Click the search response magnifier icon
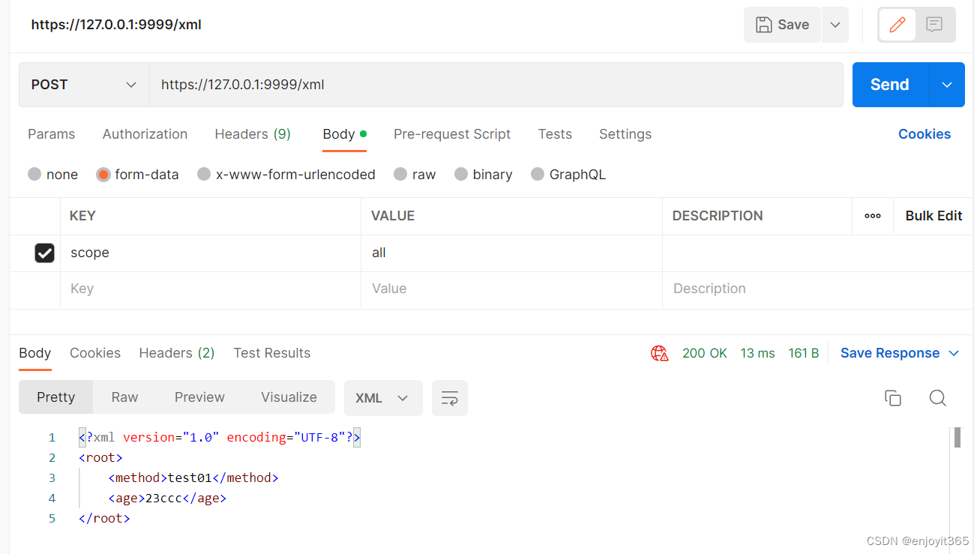 point(937,398)
